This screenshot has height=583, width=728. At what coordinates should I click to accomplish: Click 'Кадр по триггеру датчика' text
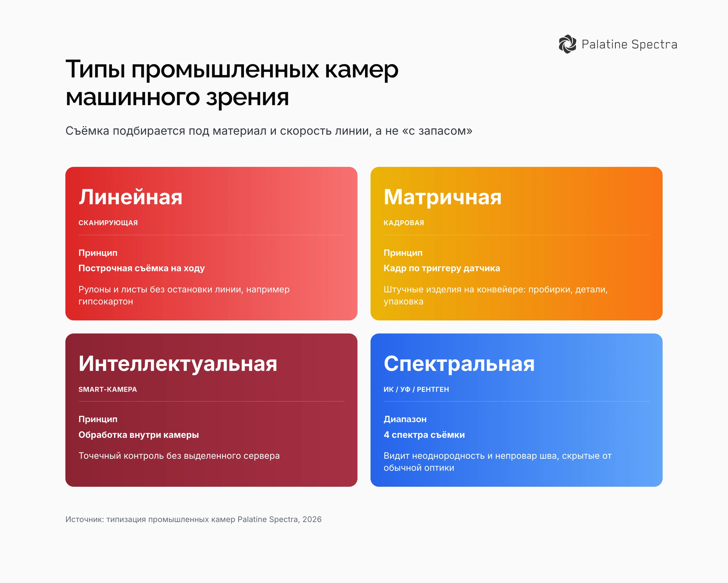click(x=442, y=268)
